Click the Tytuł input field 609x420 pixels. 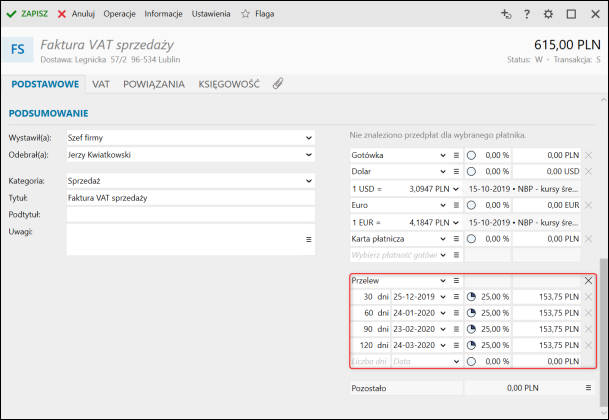(190, 198)
